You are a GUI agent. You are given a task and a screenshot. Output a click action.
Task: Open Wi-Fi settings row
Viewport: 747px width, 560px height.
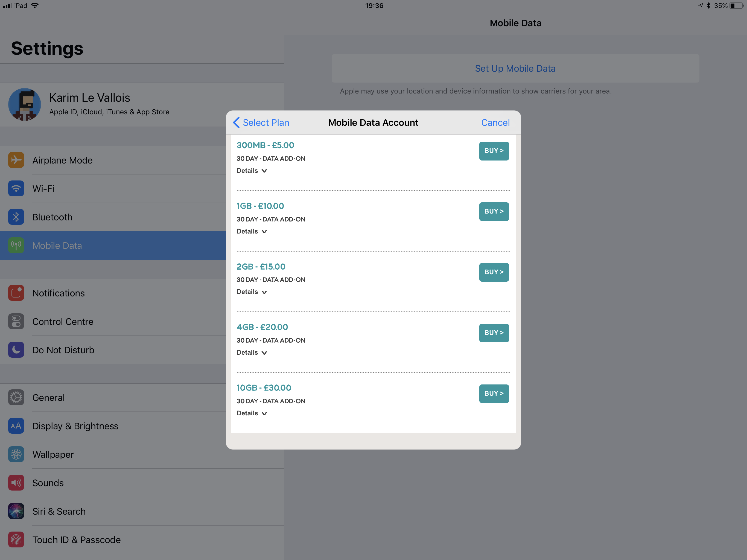pos(113,188)
